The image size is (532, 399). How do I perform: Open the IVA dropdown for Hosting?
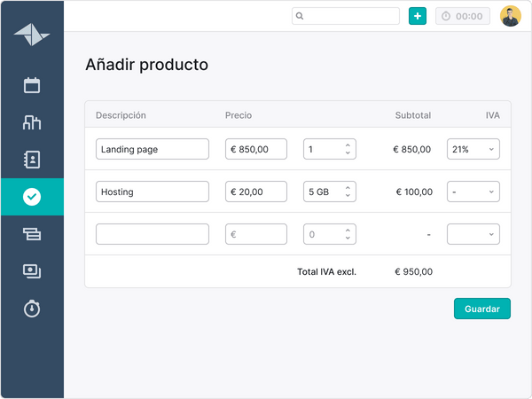point(473,192)
